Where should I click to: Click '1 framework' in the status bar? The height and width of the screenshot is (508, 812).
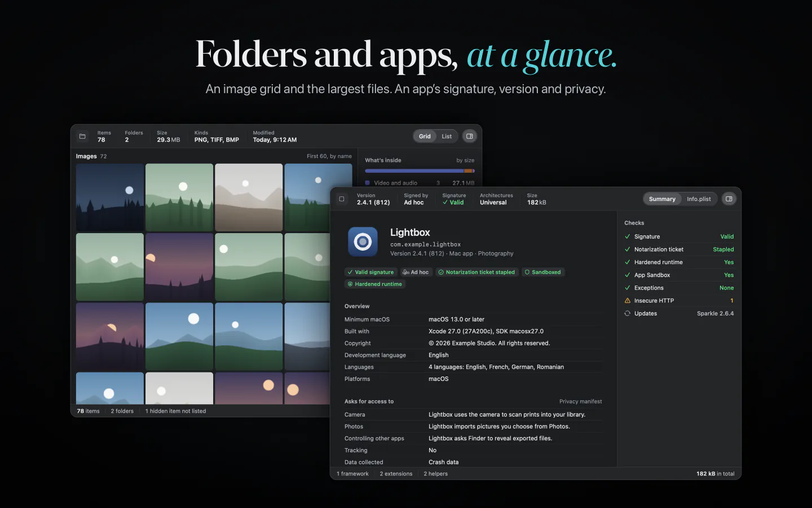coord(352,474)
